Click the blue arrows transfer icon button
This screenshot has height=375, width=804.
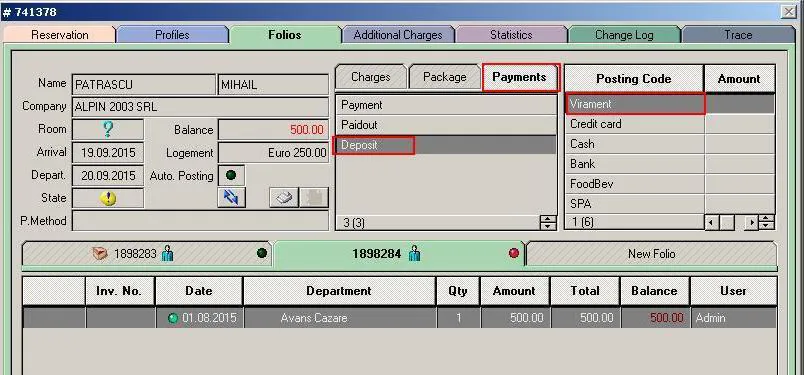click(231, 198)
